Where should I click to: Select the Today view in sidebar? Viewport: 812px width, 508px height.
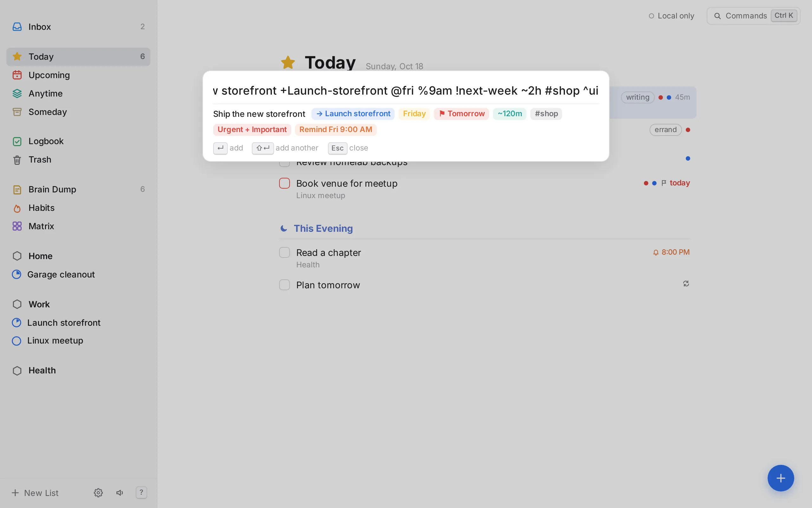78,57
